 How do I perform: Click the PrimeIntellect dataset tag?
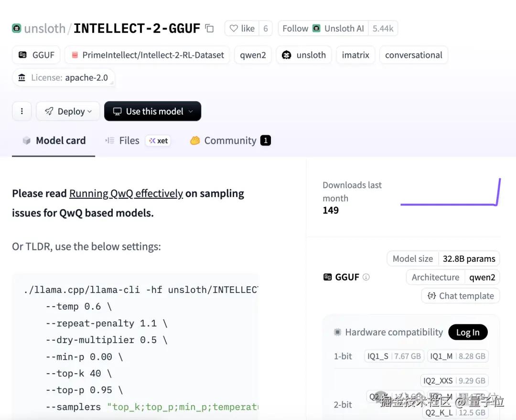click(x=147, y=55)
